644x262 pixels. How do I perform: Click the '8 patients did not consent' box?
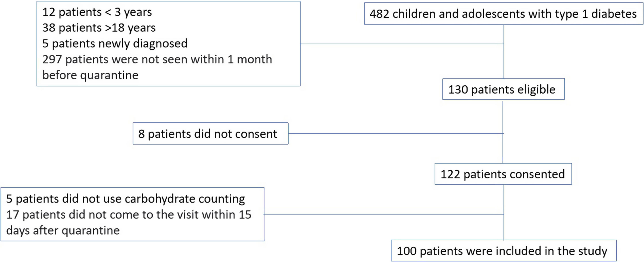[210, 134]
